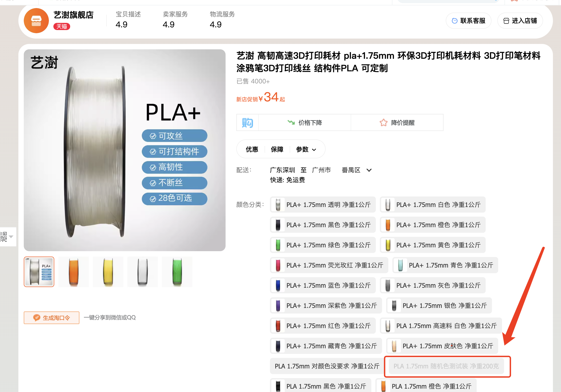Click the orange store logo icon
The height and width of the screenshot is (392, 561).
pyautogui.click(x=36, y=21)
